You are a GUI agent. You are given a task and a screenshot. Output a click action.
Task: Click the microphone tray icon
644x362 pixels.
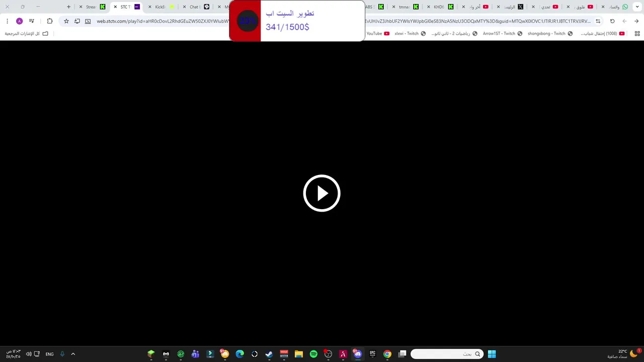[x=62, y=354]
